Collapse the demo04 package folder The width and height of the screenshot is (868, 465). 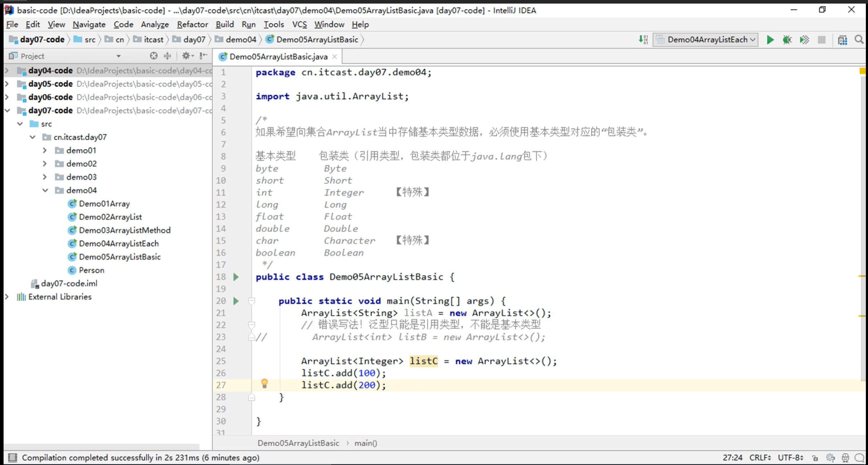click(x=45, y=190)
